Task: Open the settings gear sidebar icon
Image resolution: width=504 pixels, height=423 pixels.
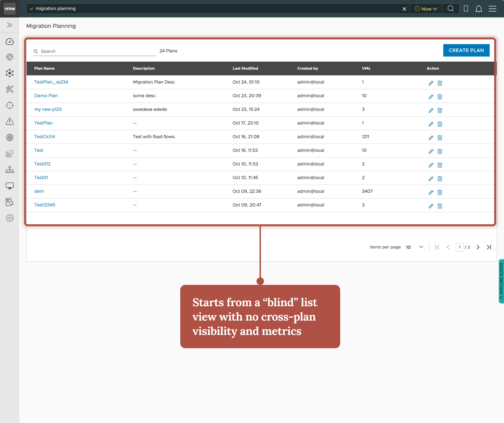Action: point(10,218)
